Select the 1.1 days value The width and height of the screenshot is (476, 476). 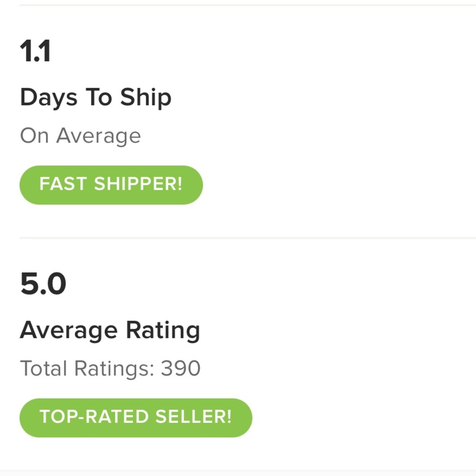[x=35, y=51]
